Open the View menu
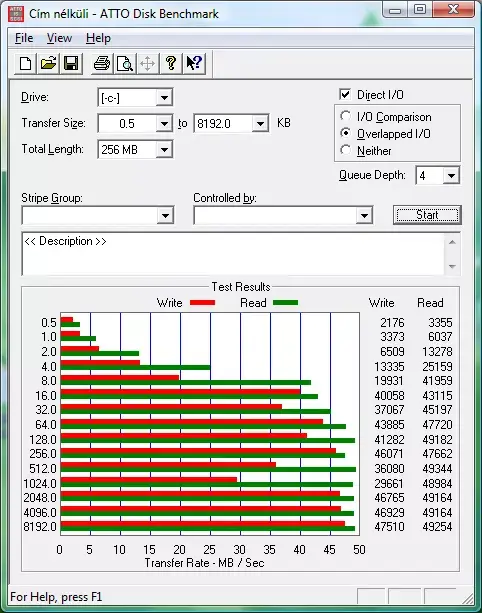Viewport: 482px width, 613px height. (59, 38)
